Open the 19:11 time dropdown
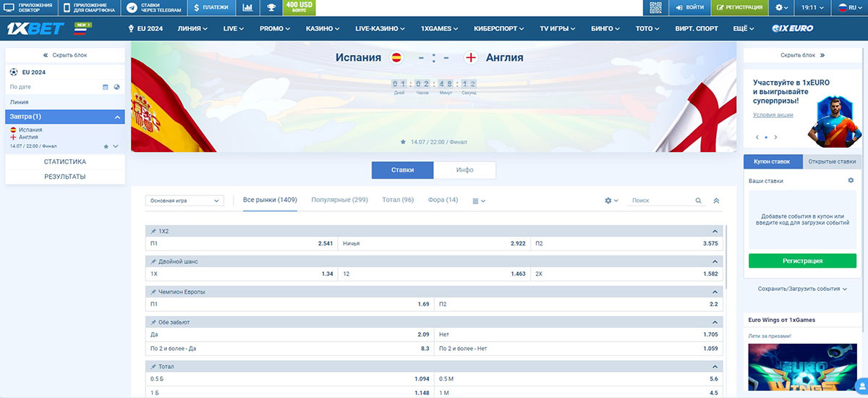868x398 pixels. pos(811,8)
